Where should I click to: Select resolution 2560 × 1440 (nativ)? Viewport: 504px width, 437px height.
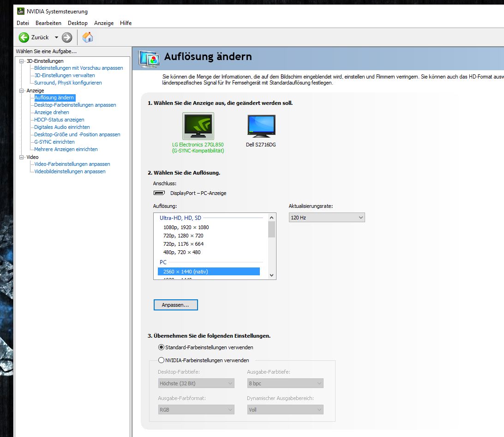[209, 272]
